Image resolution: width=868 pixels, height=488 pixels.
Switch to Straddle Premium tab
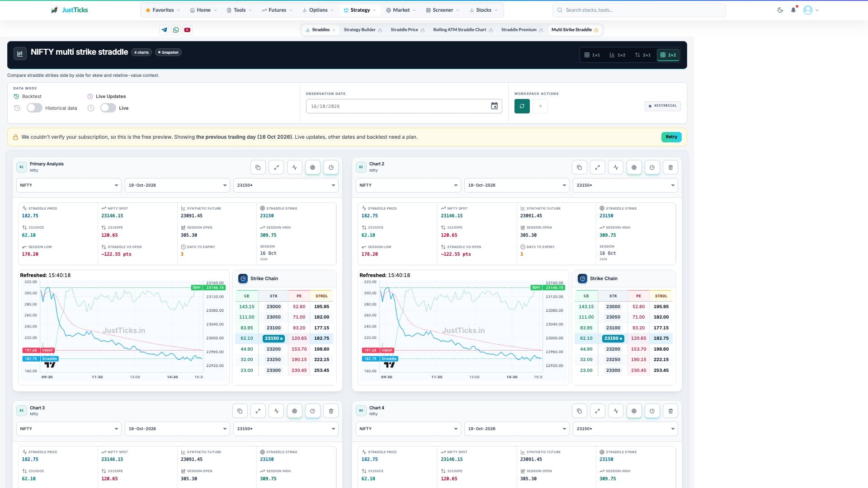(x=522, y=30)
